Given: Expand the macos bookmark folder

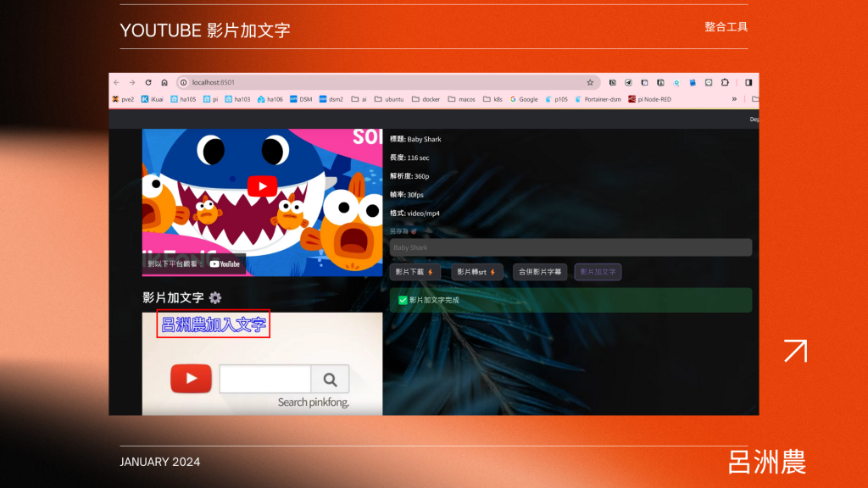Looking at the screenshot, I should 462,100.
